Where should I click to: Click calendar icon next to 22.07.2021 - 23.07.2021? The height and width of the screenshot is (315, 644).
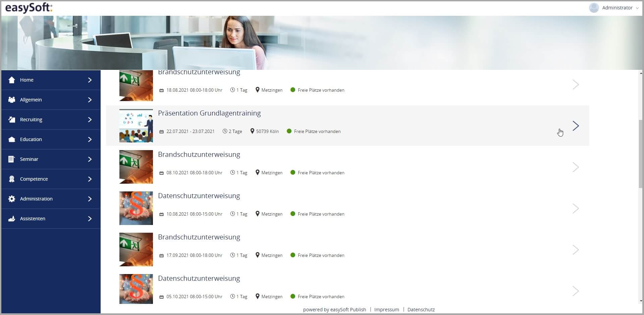coord(161,132)
